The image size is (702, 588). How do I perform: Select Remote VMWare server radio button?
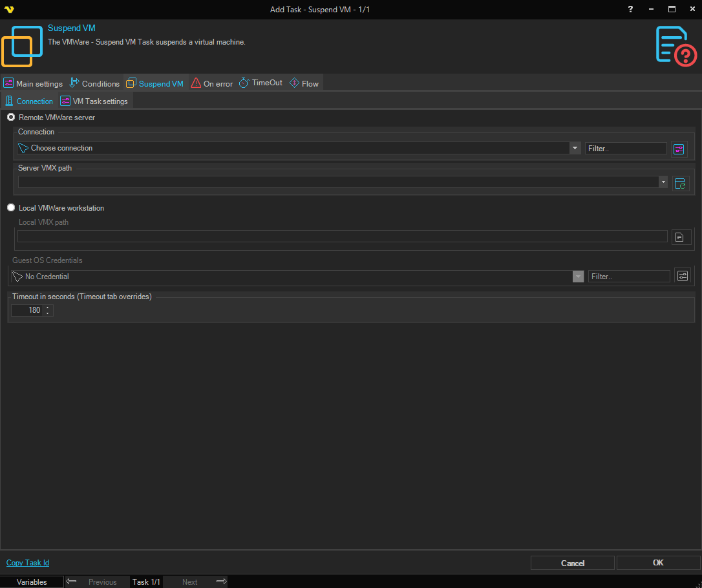(x=11, y=118)
